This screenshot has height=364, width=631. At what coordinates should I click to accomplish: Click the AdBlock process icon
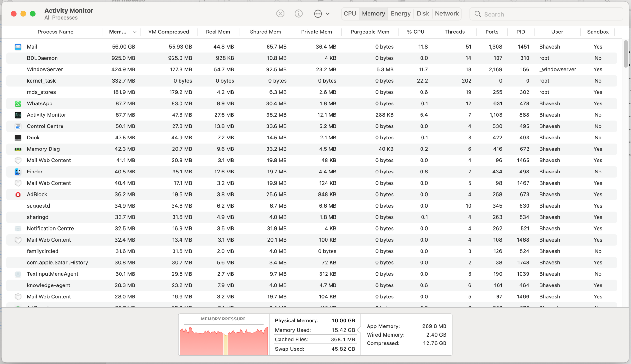[18, 194]
